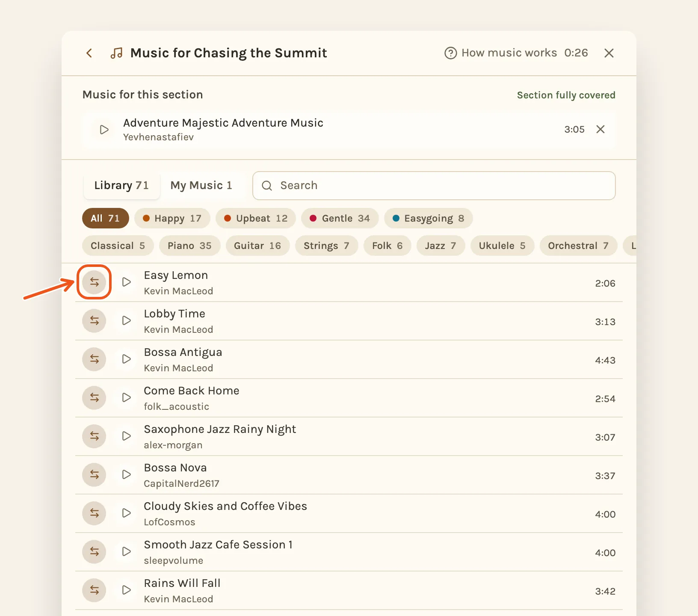Preview the Bossa Antigua track
The width and height of the screenshot is (698, 616).
coord(126,359)
